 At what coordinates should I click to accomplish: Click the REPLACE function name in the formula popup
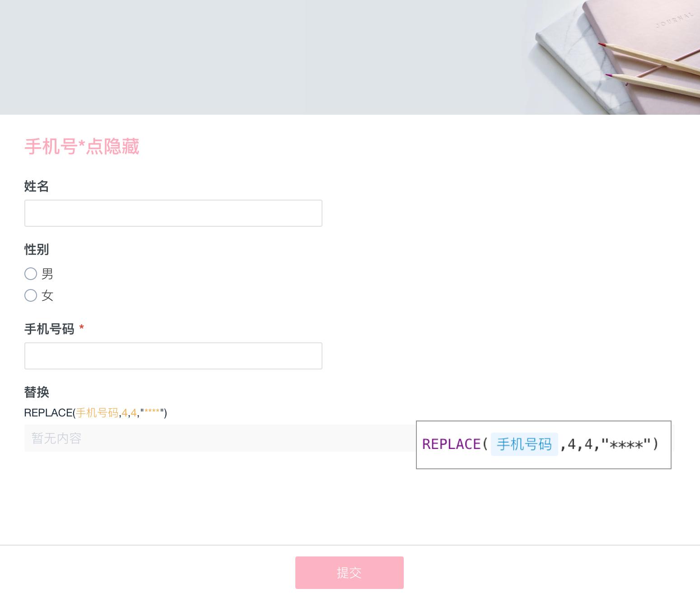tap(451, 444)
